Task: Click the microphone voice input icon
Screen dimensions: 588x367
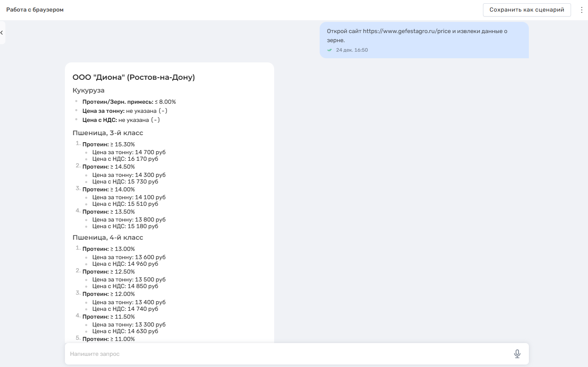Action: coord(517,354)
